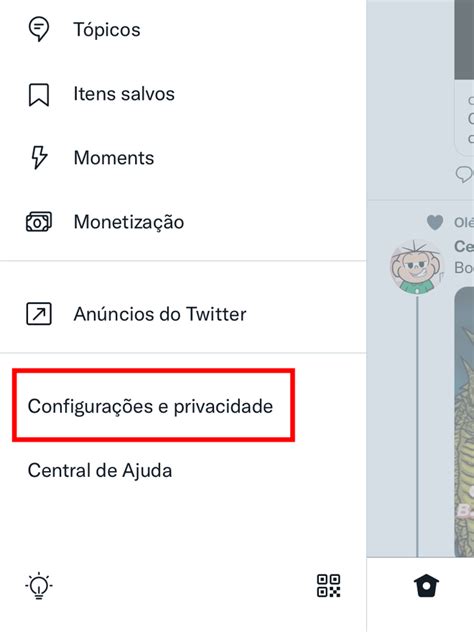Choose the Moments menu entry
Image resolution: width=474 pixels, height=632 pixels.
coord(114,158)
